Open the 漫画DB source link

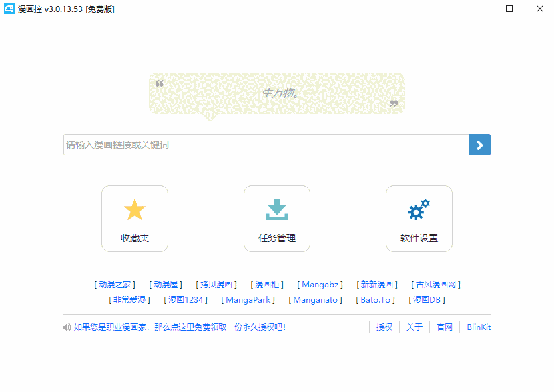426,300
